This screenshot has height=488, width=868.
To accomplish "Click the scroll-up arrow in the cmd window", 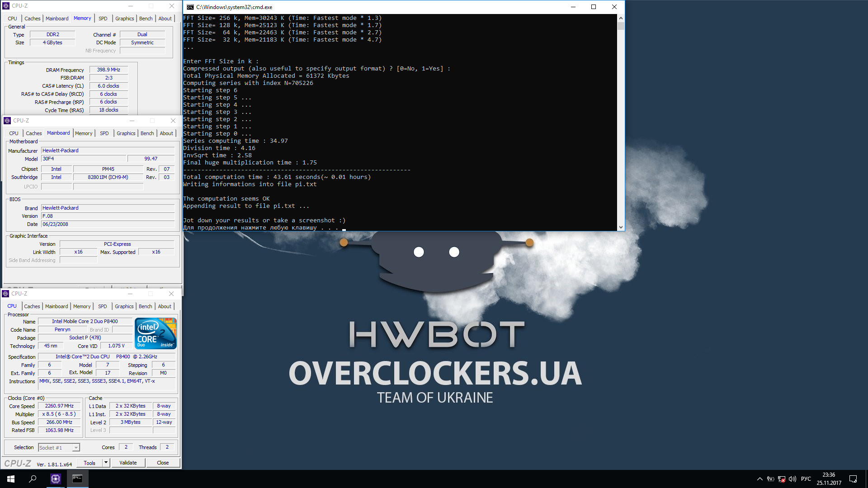I will [x=621, y=18].
